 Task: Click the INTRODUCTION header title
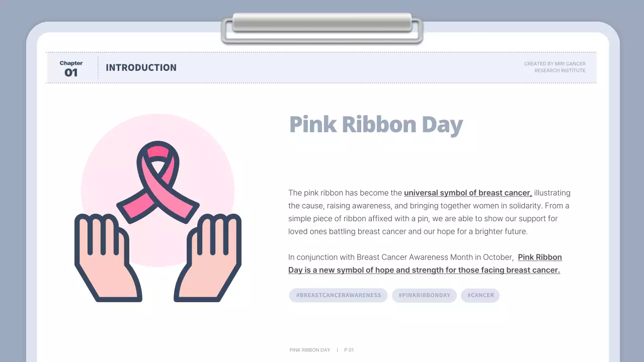coord(141,68)
